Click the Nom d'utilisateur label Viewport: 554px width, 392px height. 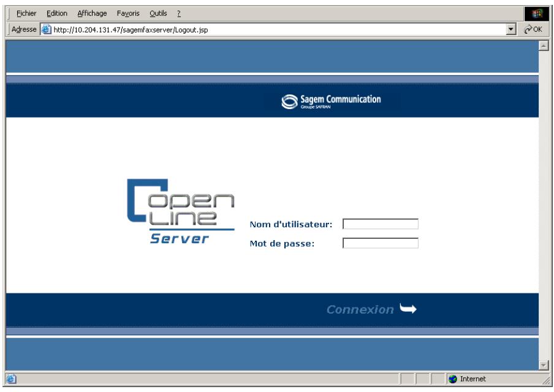click(x=291, y=224)
